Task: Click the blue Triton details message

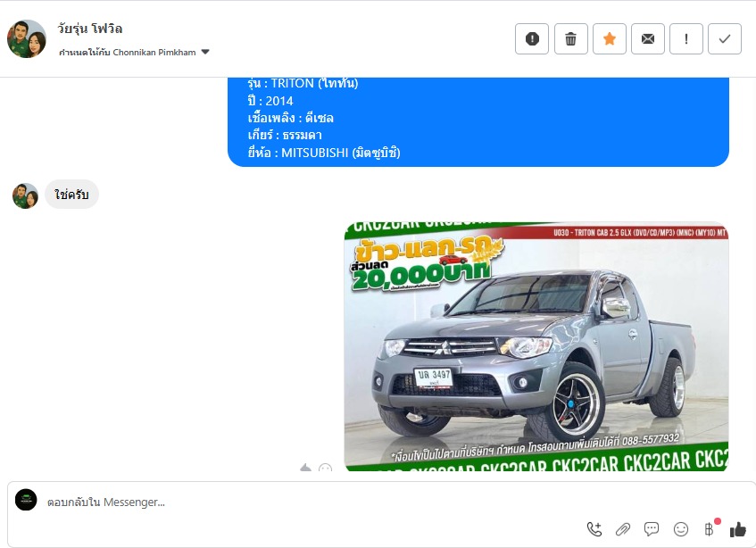Action: [x=478, y=122]
